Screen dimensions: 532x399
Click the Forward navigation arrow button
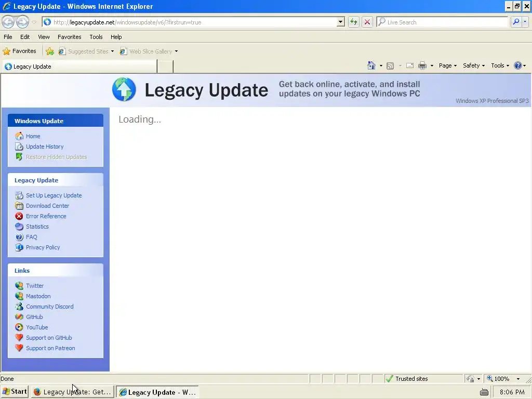pos(22,22)
